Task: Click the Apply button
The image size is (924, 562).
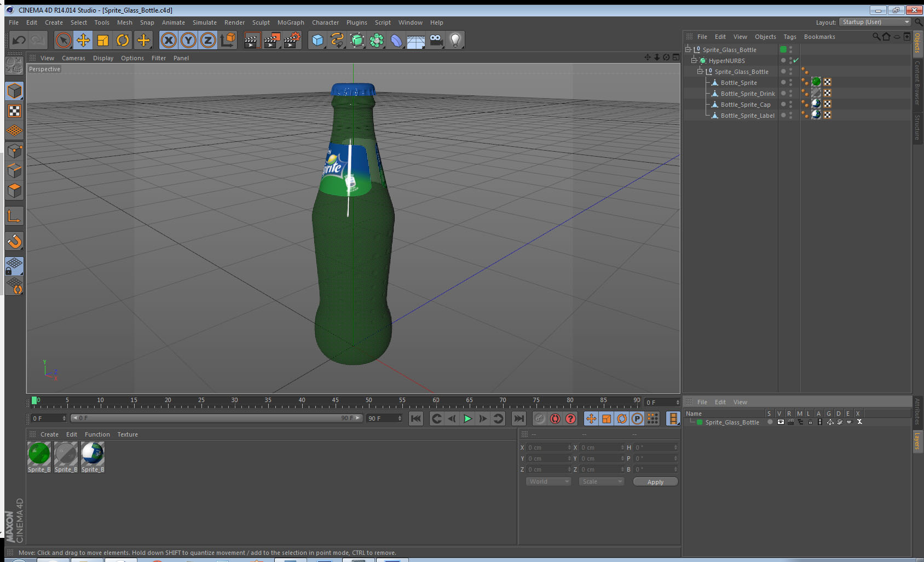Action: 655,481
